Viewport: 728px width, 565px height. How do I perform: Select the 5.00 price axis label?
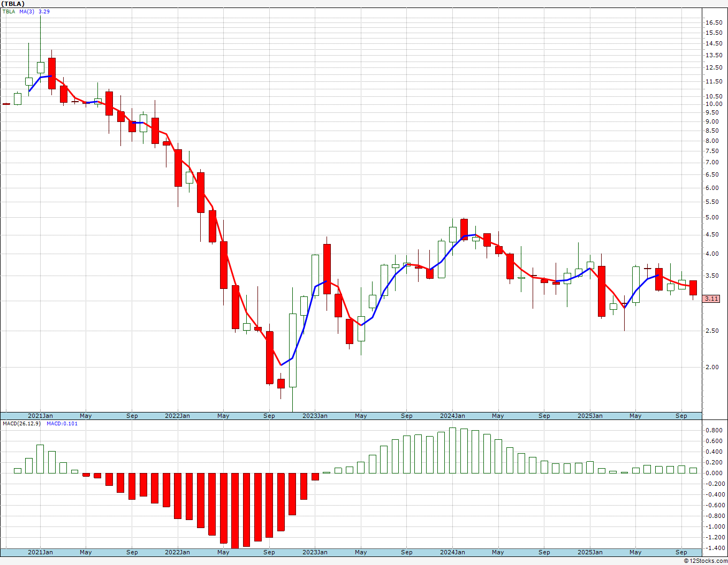(713, 217)
